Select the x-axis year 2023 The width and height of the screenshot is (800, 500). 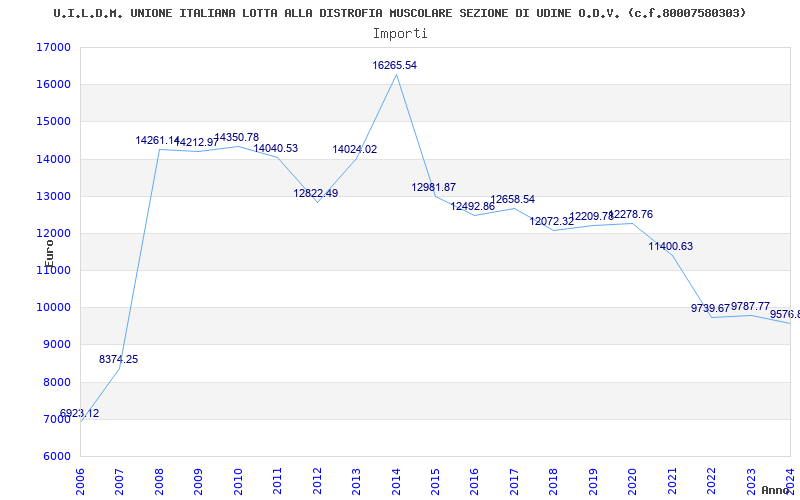pos(751,482)
